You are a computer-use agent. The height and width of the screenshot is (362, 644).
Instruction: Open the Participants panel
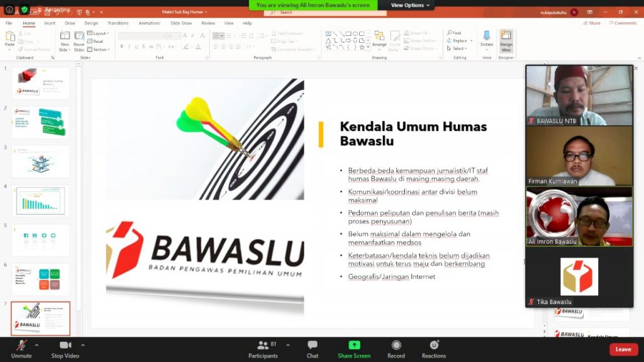pyautogui.click(x=263, y=346)
